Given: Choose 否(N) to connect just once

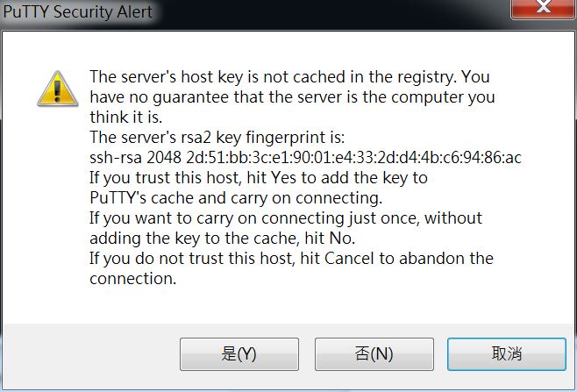Looking at the screenshot, I should (374, 354).
